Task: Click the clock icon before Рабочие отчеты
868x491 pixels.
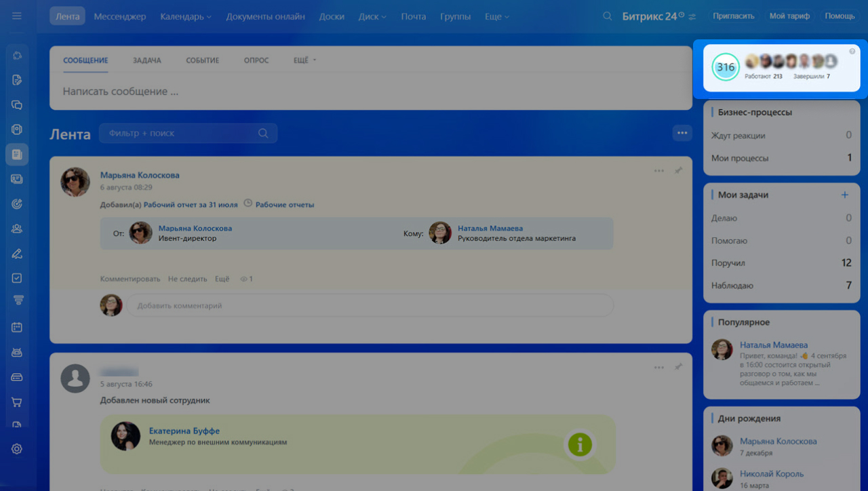Action: click(x=248, y=203)
